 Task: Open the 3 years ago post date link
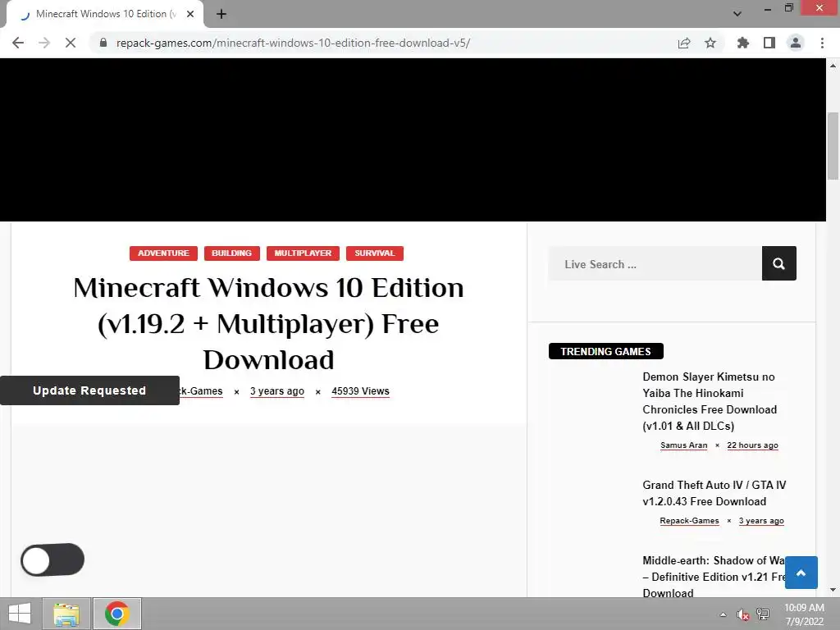[277, 391]
